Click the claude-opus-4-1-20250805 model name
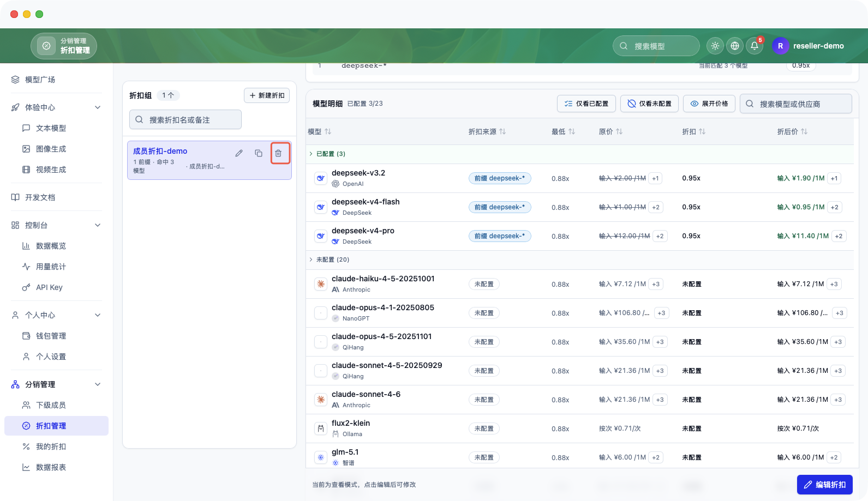868x501 pixels. click(x=383, y=307)
